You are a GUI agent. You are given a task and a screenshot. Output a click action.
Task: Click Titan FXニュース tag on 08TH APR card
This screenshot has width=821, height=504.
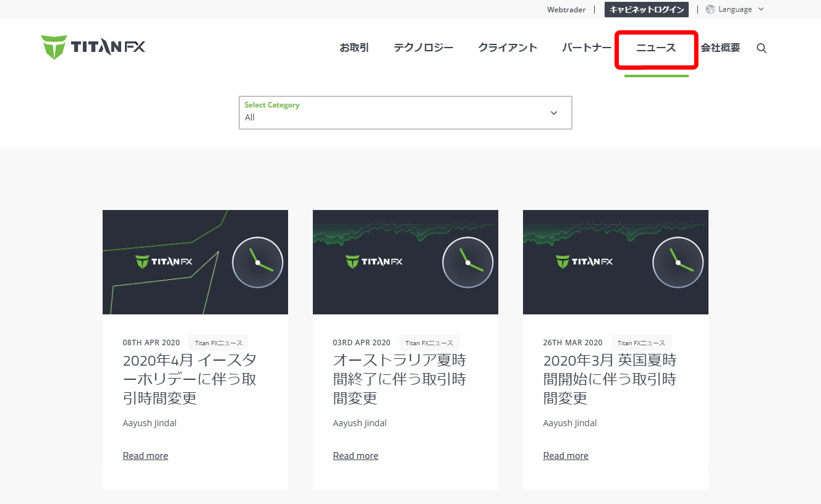(x=218, y=343)
